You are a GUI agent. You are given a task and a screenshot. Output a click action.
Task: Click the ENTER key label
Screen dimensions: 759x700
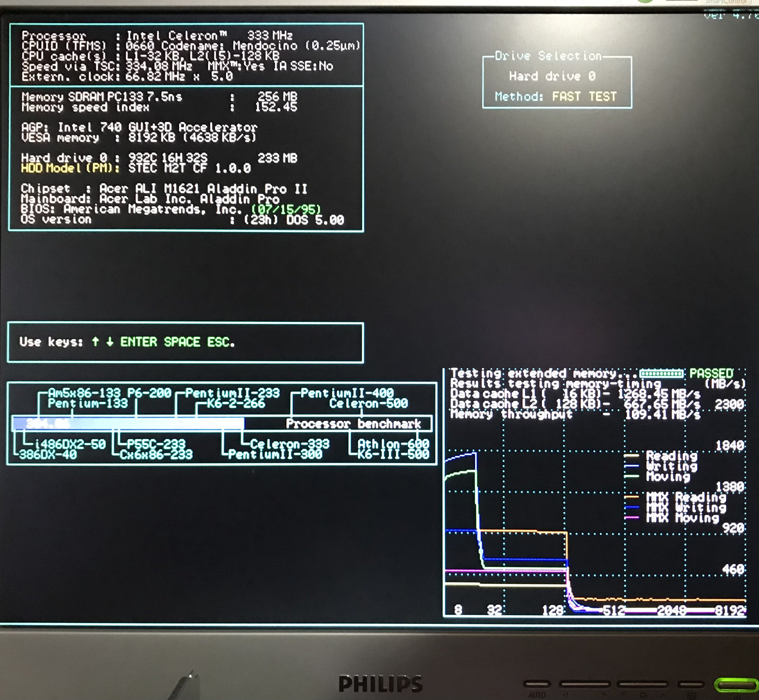139,342
